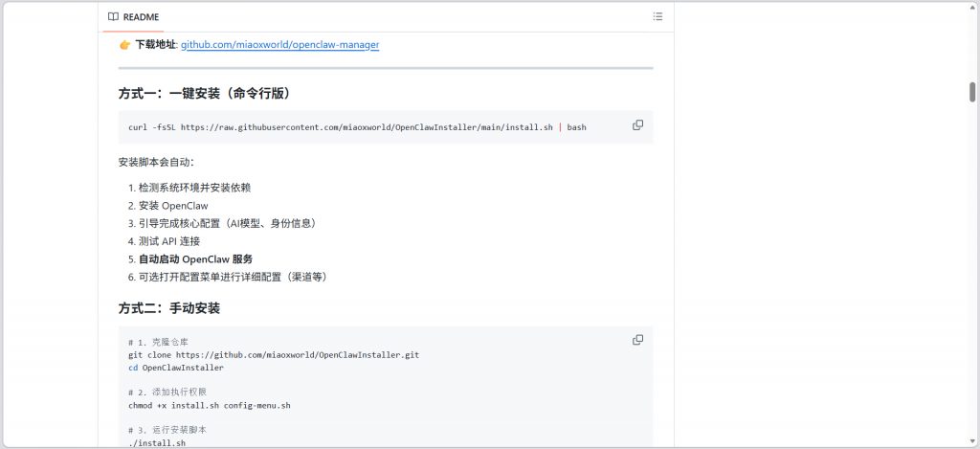
Task: Click the 方式一:一键安装(命令行版) heading
Action: pos(204,94)
